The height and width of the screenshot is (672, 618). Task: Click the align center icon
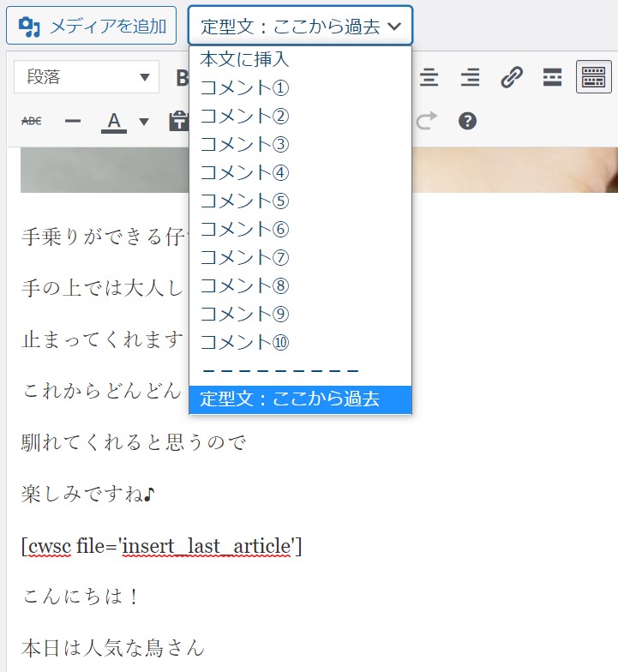coord(429,77)
